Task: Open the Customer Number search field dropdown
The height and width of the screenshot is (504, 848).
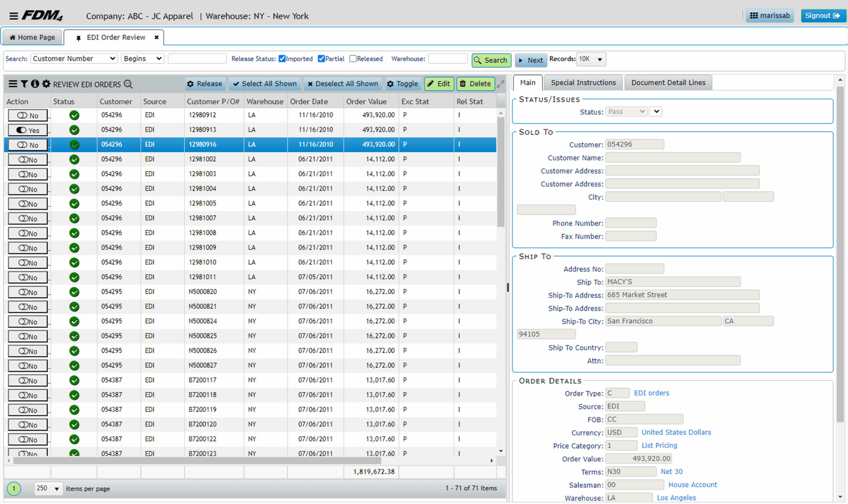Action: coord(74,59)
